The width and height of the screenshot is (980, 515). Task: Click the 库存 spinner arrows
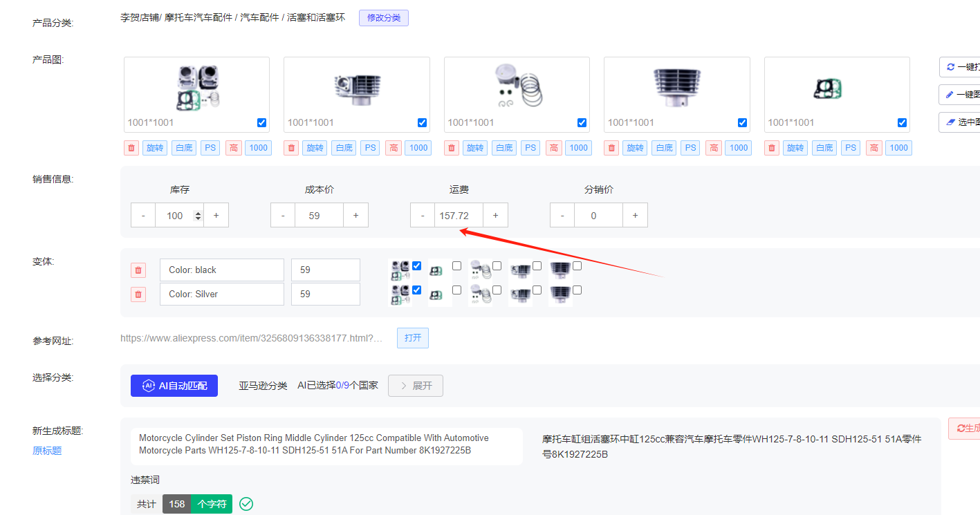[x=198, y=216]
